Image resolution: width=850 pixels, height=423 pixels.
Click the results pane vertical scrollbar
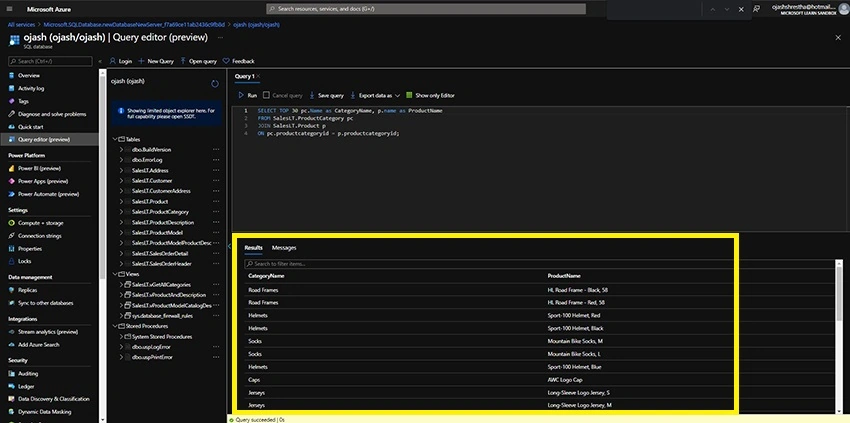[x=839, y=336]
